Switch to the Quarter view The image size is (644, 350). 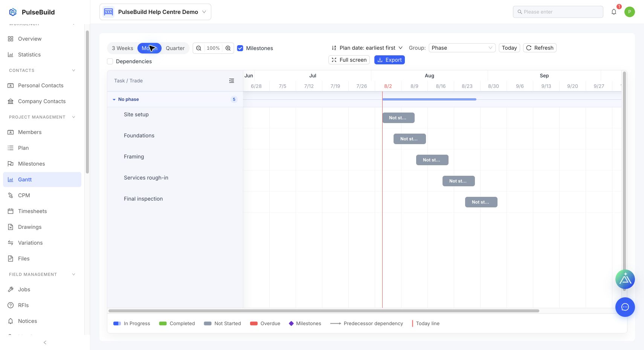coord(175,48)
